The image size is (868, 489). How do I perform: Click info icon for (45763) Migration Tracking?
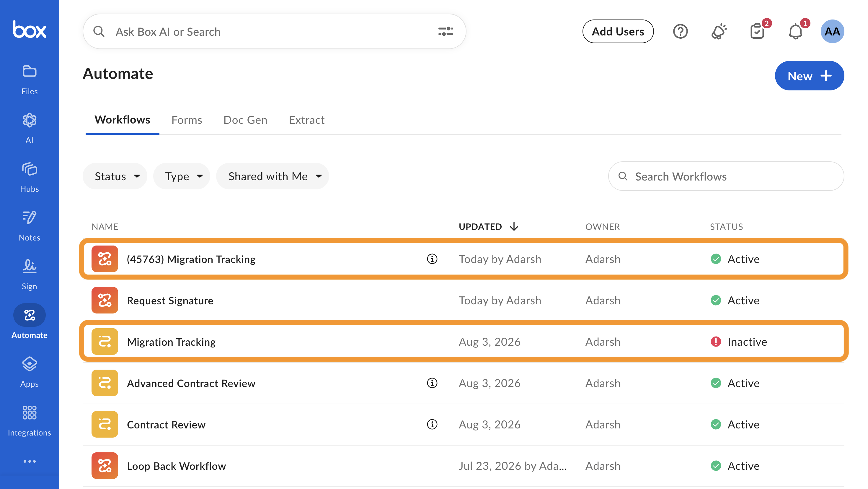432,259
